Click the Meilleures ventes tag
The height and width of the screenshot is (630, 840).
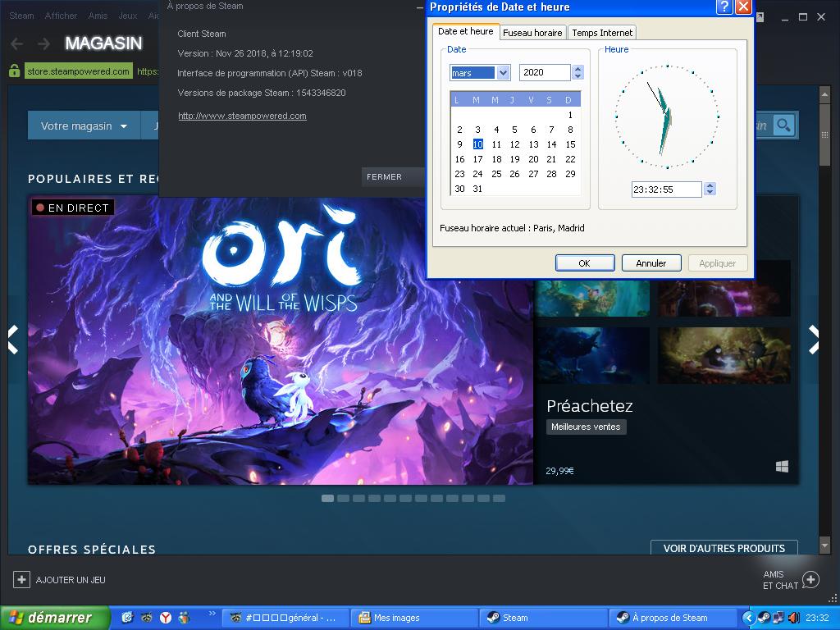[586, 427]
